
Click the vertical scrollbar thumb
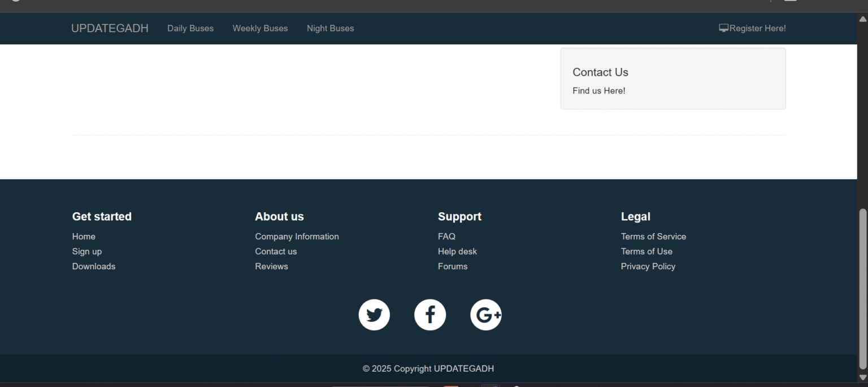(x=862, y=289)
